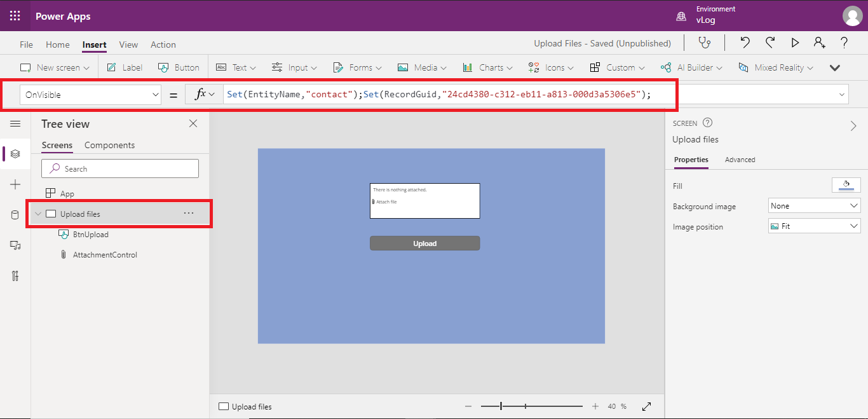Preview the app with the Play icon
The height and width of the screenshot is (419, 868).
(795, 43)
